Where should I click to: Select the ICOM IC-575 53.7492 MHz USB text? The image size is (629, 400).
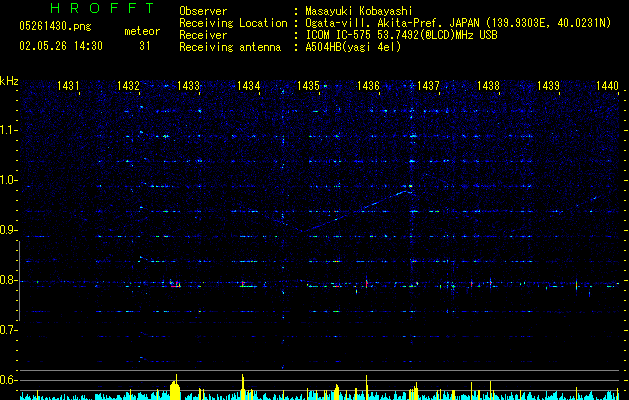click(x=401, y=35)
